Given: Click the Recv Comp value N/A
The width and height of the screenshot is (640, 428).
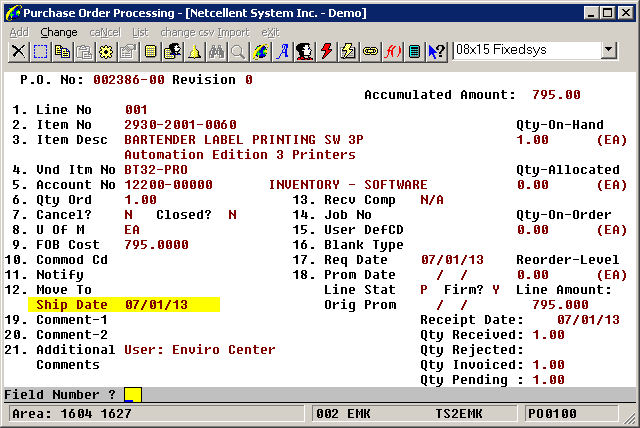Looking at the screenshot, I should [x=432, y=200].
